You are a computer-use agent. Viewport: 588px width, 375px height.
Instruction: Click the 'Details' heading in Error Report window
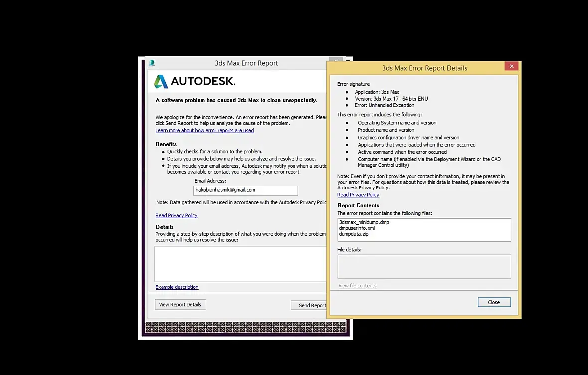click(164, 227)
